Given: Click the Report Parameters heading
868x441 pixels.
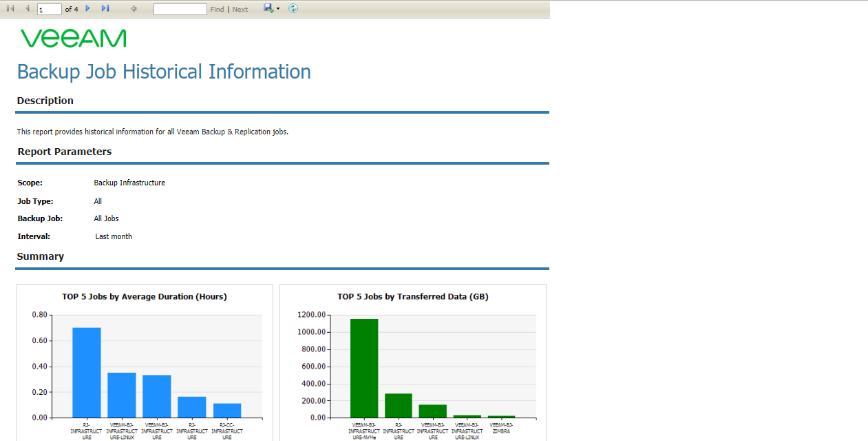Looking at the screenshot, I should coord(65,152).
